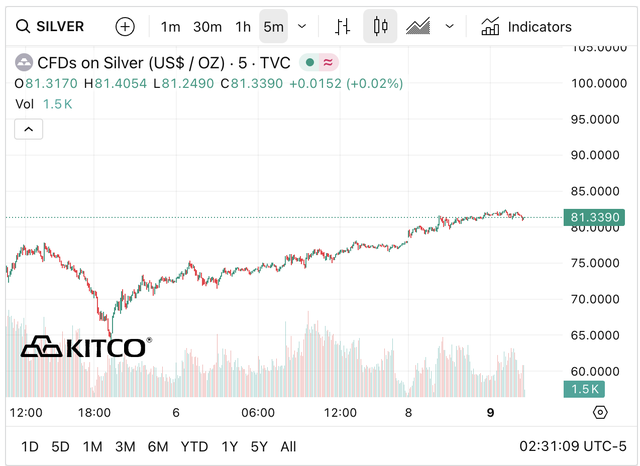Viewport: 640px width, 466px height.
Task: Switch to the 30m interval
Action: click(x=207, y=27)
